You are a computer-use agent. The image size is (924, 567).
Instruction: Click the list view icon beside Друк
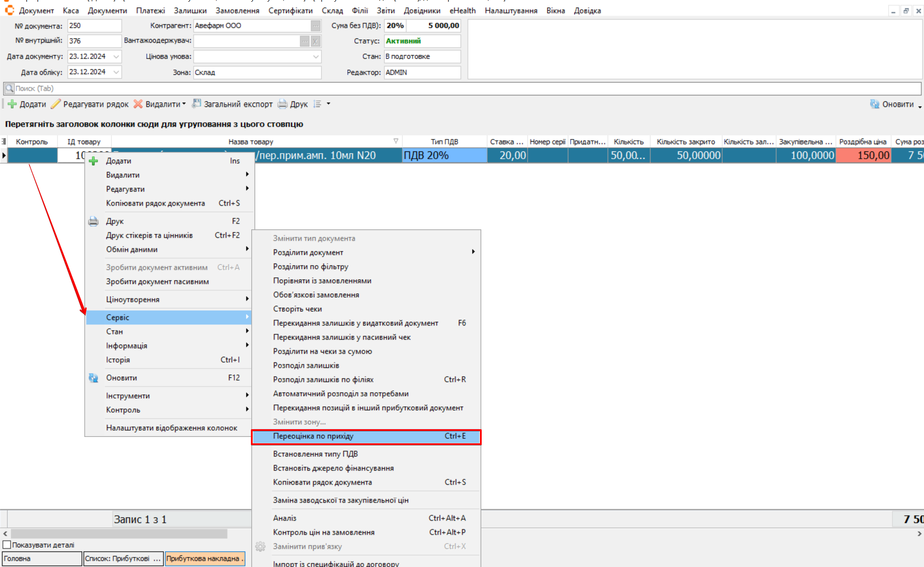pyautogui.click(x=317, y=104)
